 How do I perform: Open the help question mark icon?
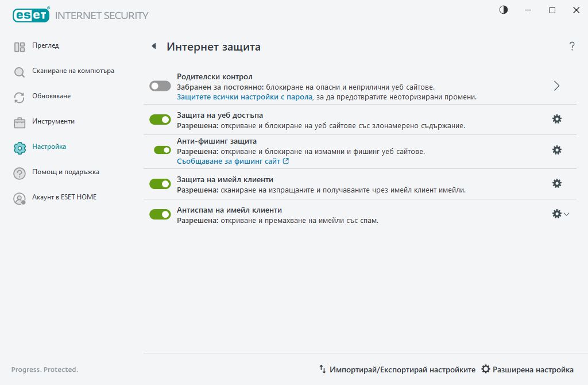point(572,47)
